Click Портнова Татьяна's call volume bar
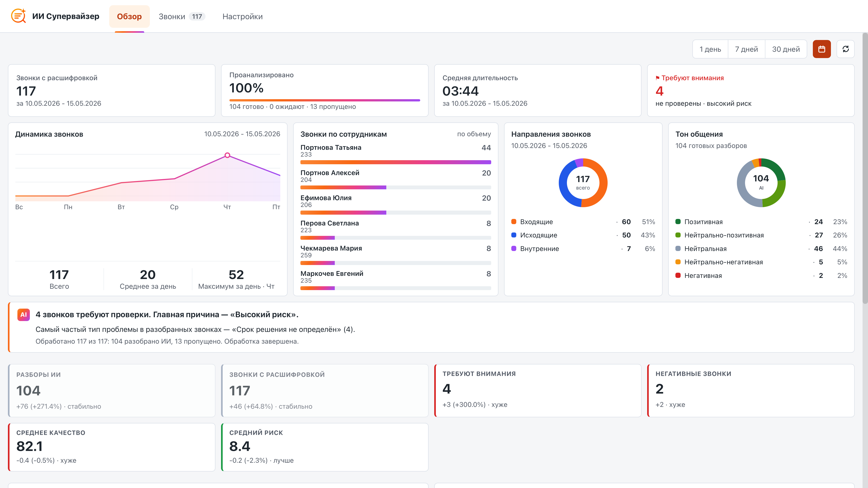868x488 pixels. coord(396,162)
